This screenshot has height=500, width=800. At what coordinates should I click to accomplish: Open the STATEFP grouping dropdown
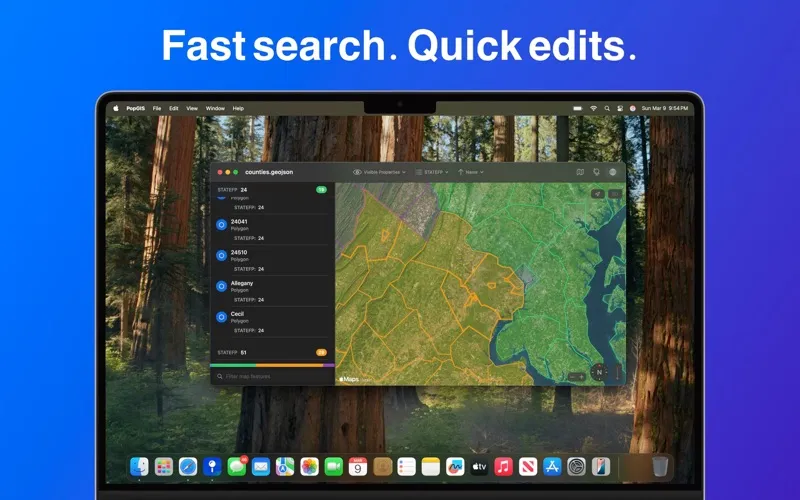click(x=432, y=172)
